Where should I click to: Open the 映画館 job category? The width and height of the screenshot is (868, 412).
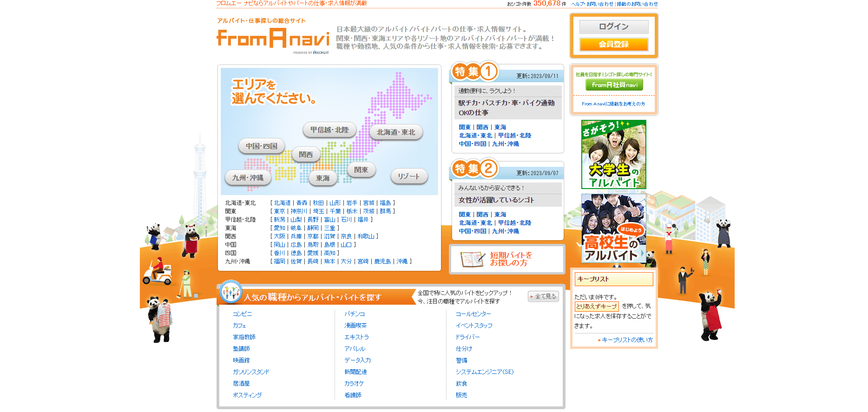click(241, 360)
